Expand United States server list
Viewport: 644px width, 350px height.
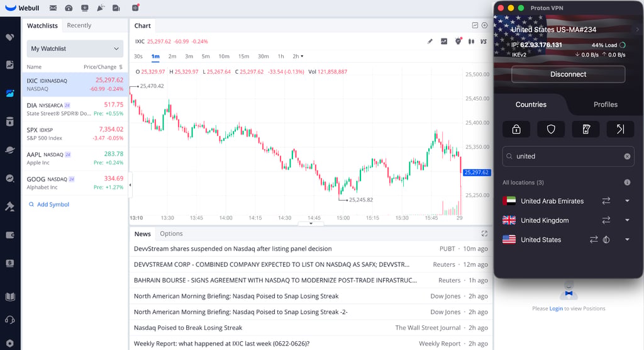[x=627, y=239]
